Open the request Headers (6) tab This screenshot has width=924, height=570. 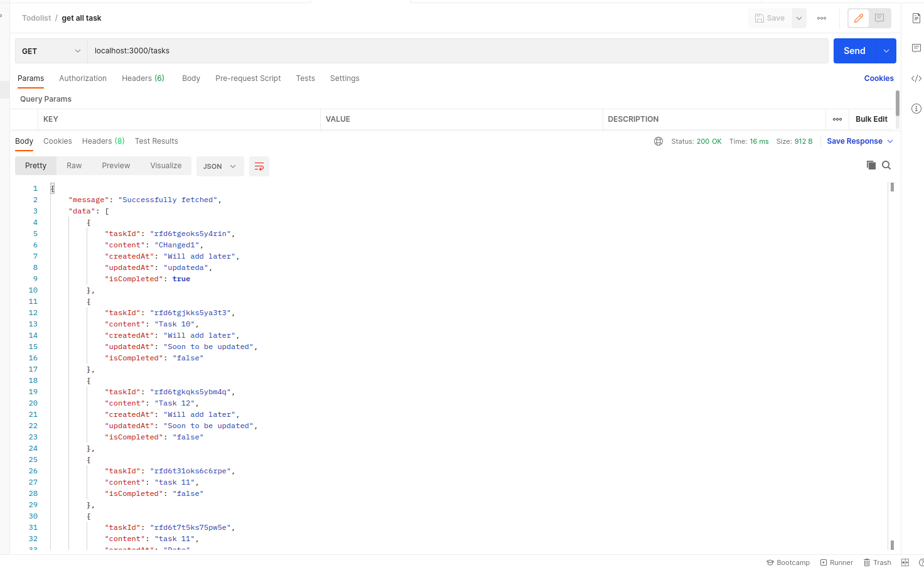[143, 78]
